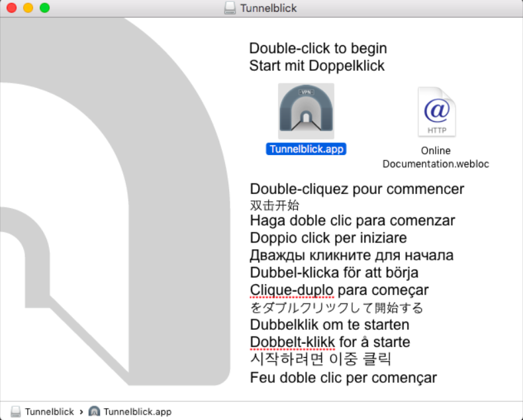Minimize the window with the yellow button

coord(28,9)
